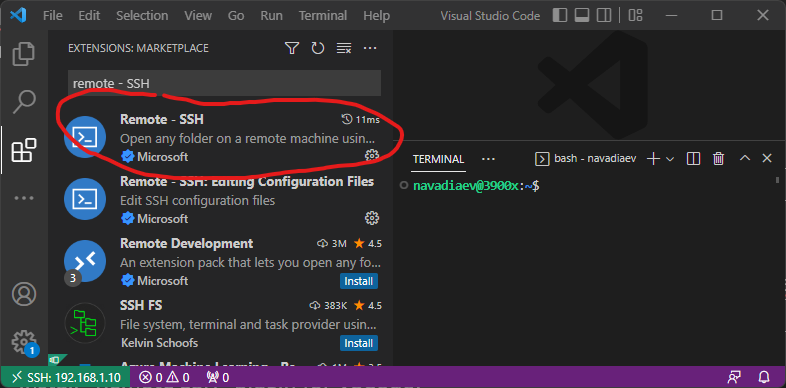Clear extensions search results
Screen dimensions: 786x388
click(x=344, y=48)
